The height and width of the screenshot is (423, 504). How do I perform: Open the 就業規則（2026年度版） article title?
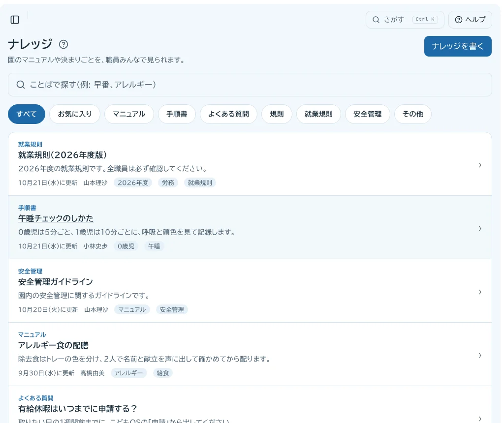63,155
